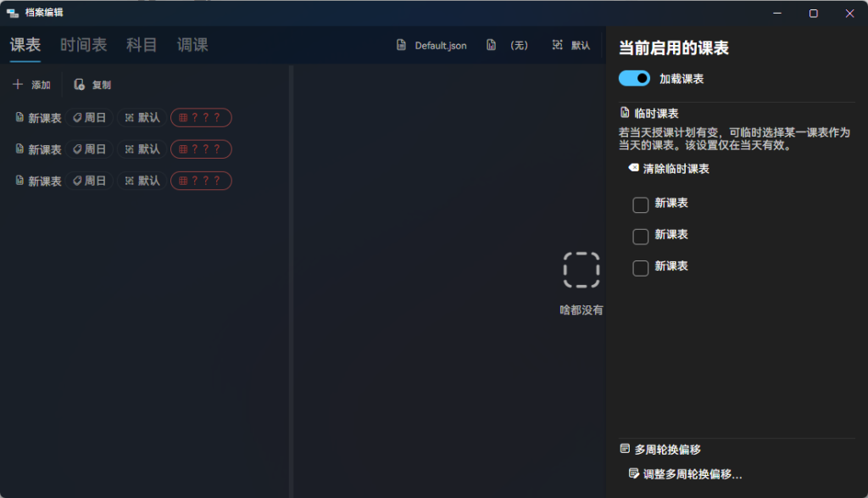
Task: Click the trigger rule icon beside 默认 in toolbar
Action: 557,46
